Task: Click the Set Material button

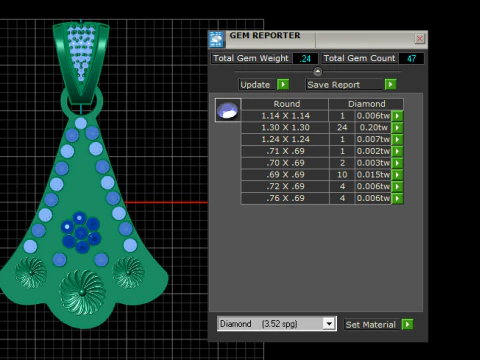Action: pyautogui.click(x=371, y=325)
